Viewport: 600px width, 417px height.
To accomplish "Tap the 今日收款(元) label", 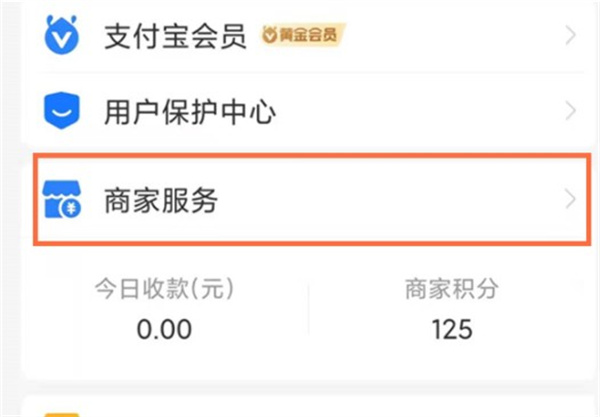I will [x=163, y=290].
